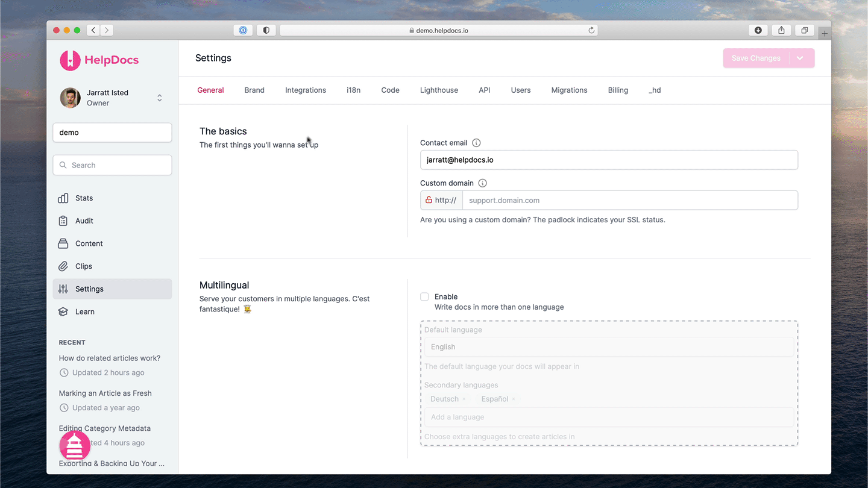Switch to the API tab
868x488 pixels.
point(485,90)
